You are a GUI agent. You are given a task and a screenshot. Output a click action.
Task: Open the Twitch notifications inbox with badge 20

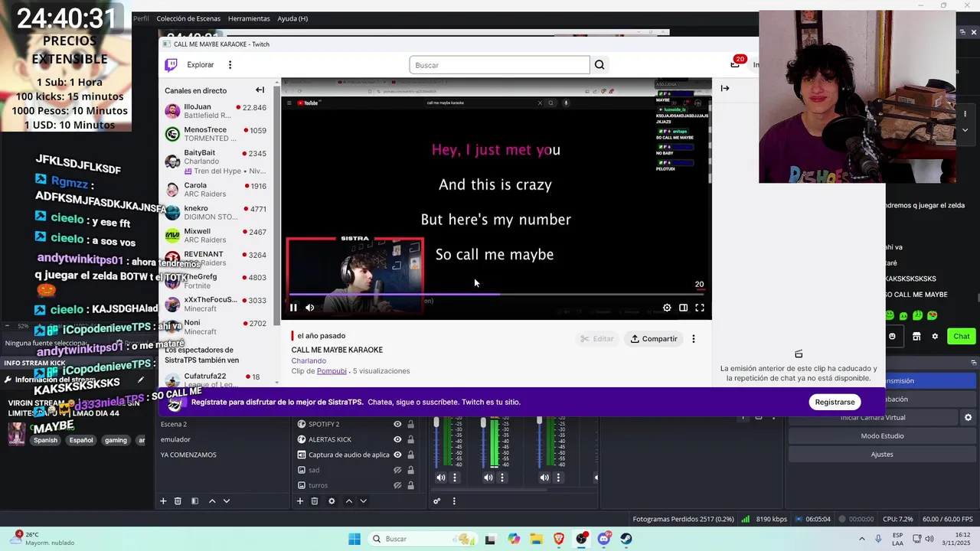point(736,64)
